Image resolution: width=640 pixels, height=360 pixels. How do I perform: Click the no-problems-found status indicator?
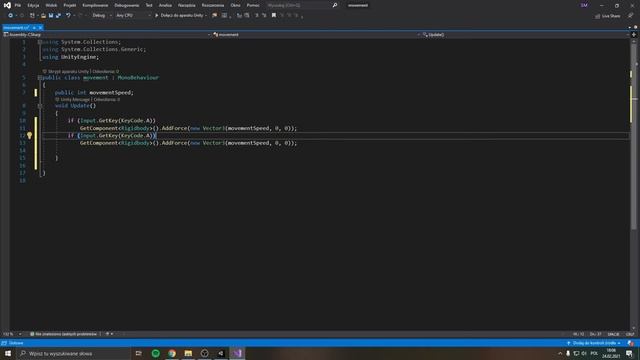tap(64, 334)
